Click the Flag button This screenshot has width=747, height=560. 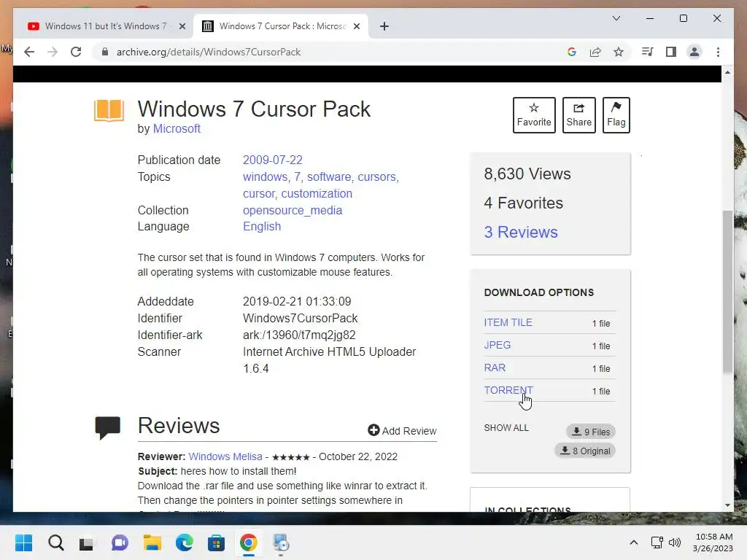616,115
